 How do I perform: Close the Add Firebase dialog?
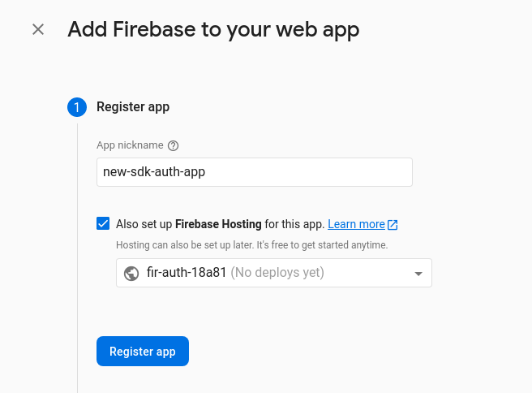click(38, 30)
